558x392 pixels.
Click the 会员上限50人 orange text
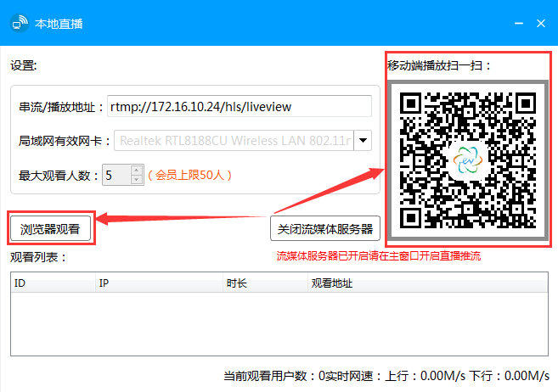pyautogui.click(x=189, y=175)
